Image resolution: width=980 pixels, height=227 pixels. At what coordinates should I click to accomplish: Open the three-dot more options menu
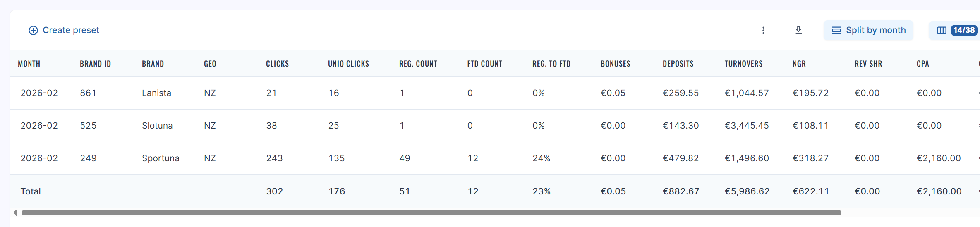point(763,30)
